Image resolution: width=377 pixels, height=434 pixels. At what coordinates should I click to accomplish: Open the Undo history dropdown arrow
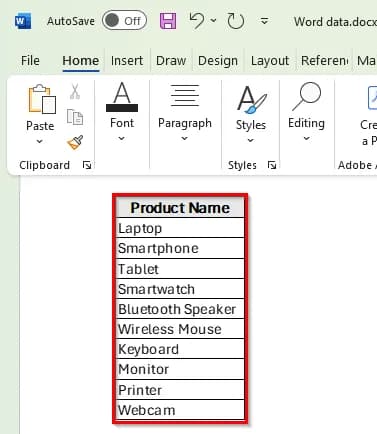click(213, 21)
